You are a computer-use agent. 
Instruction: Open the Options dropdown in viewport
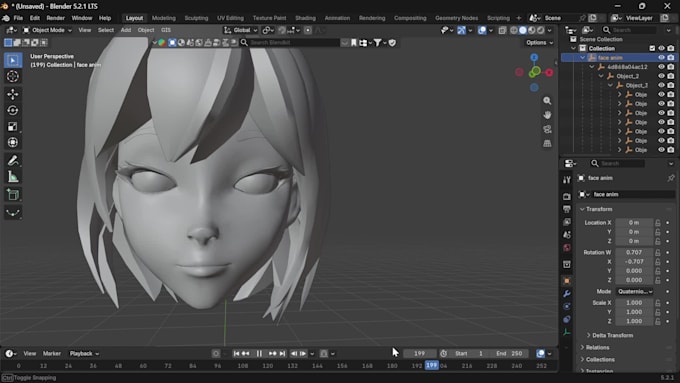(539, 43)
